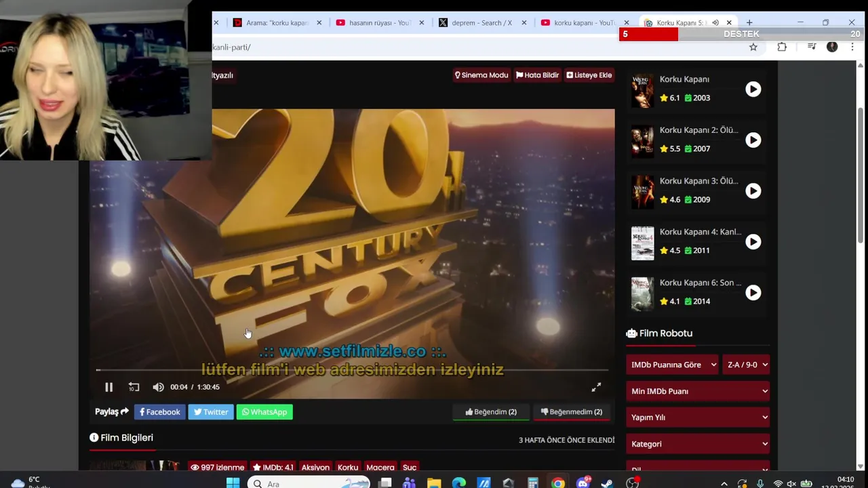Viewport: 868px width, 488px height.
Task: Open Korku Kapanı 2 poster thumbnail
Action: click(x=642, y=142)
